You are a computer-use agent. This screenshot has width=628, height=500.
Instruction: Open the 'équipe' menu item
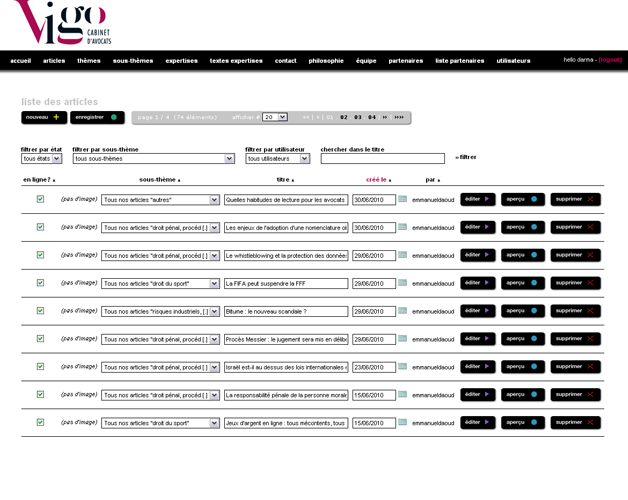(x=366, y=61)
